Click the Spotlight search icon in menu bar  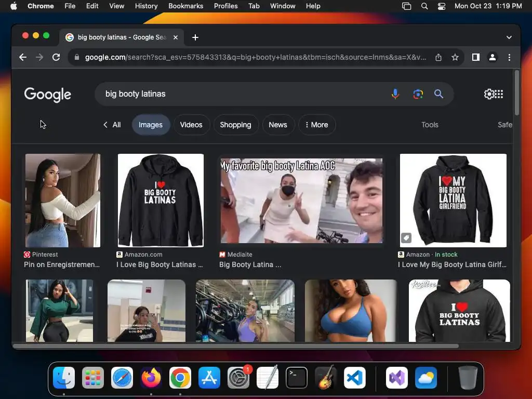click(x=424, y=6)
